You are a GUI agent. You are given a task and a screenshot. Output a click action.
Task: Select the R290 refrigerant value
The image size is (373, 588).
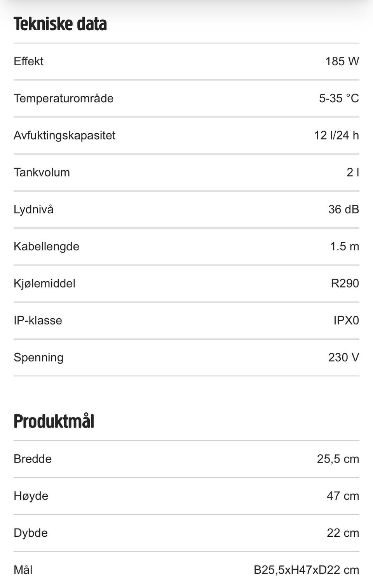(x=345, y=283)
